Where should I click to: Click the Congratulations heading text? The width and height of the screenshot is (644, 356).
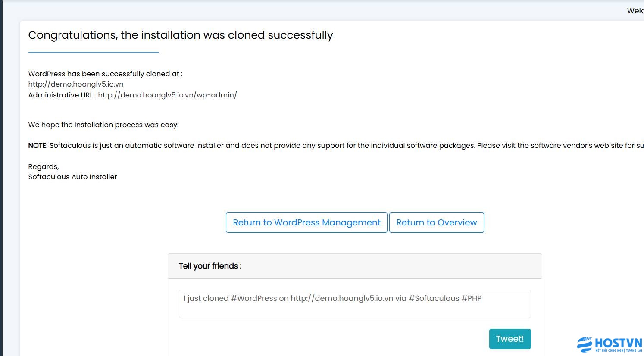181,35
